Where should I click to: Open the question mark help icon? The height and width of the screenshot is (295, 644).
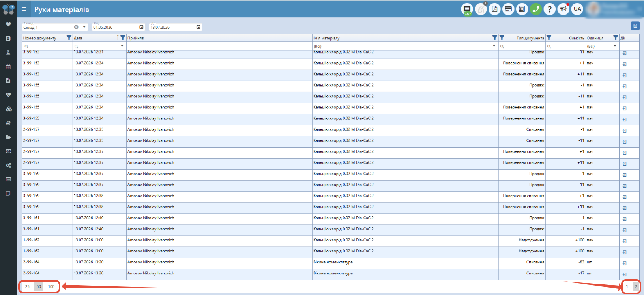(x=550, y=9)
